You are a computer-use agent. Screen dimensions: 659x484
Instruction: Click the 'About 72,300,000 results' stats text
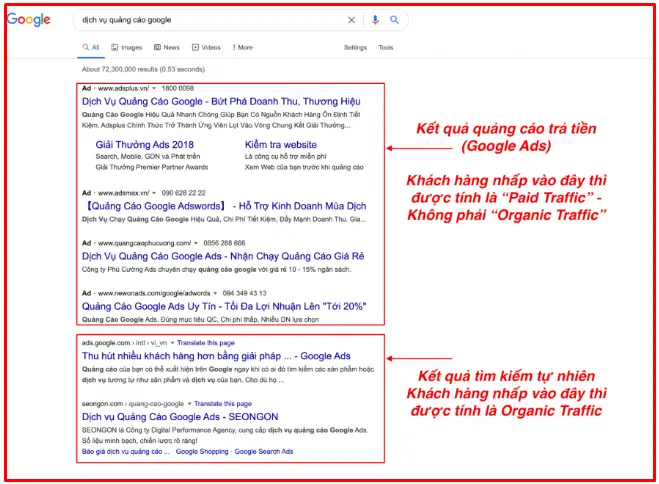point(143,69)
